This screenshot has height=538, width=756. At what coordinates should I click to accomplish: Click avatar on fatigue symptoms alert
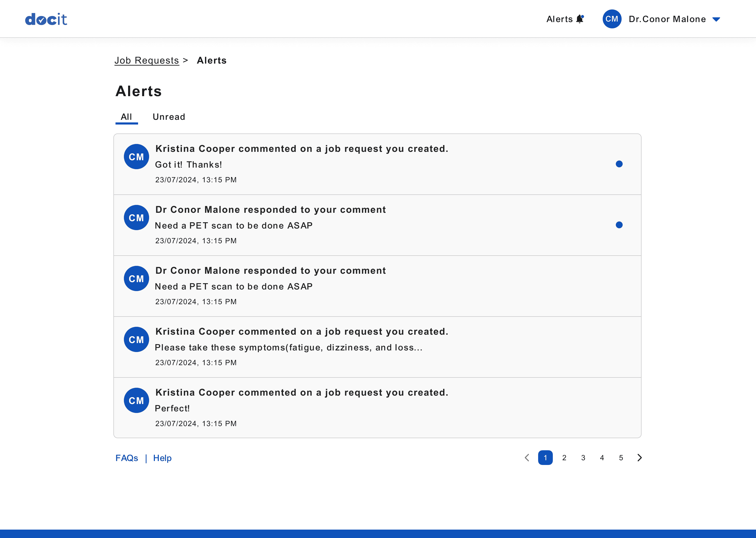[136, 340]
